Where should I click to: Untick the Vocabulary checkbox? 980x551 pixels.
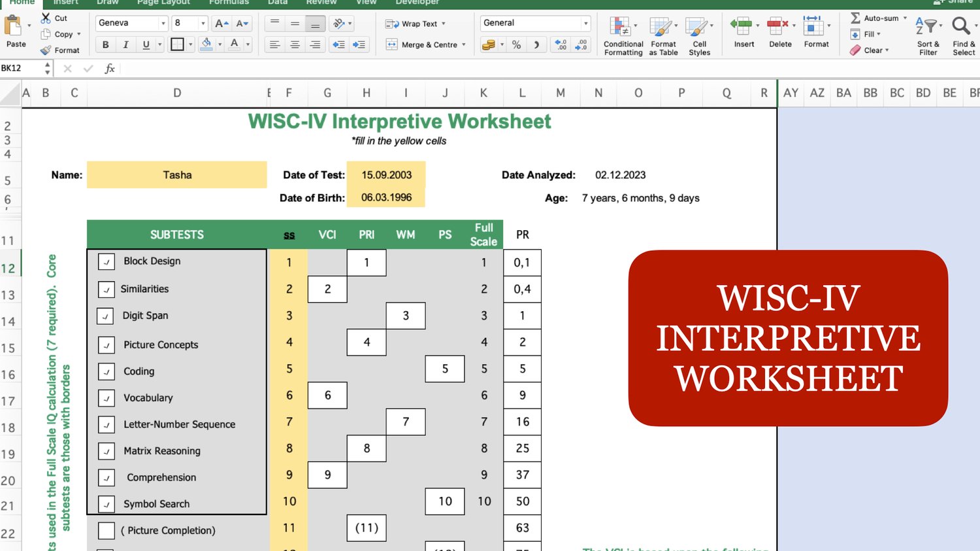(x=106, y=398)
